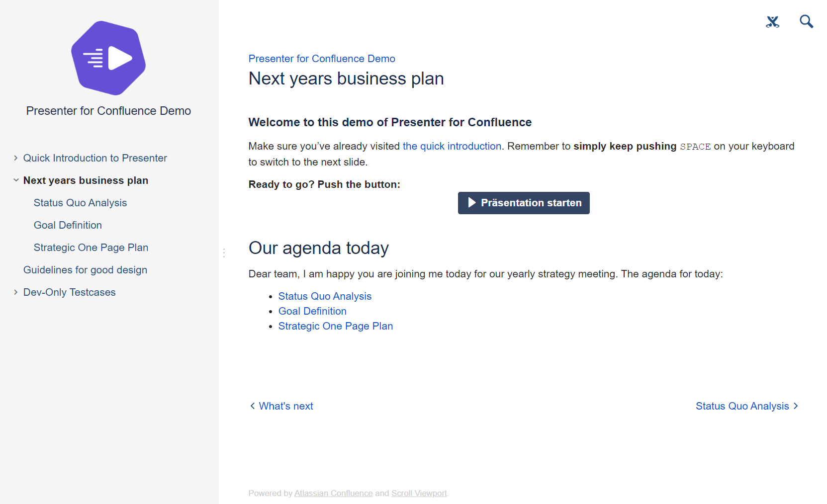Viewport: 827px width, 504px height.
Task: Go to previous page What's next
Action: (281, 406)
